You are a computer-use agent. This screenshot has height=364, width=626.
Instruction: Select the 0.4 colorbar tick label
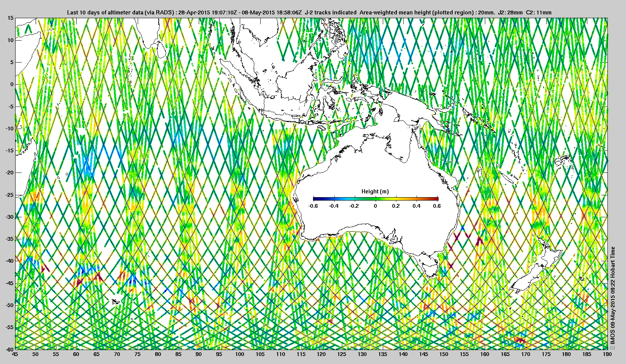pos(417,206)
